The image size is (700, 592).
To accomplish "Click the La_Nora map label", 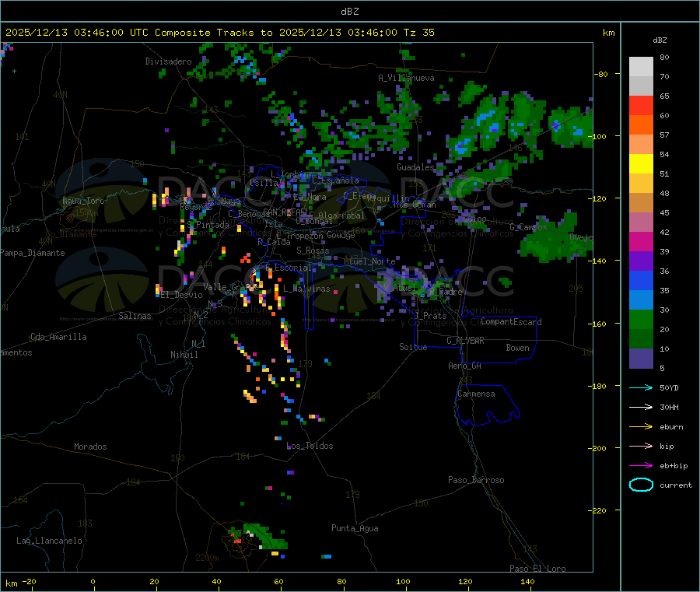I will (310, 197).
